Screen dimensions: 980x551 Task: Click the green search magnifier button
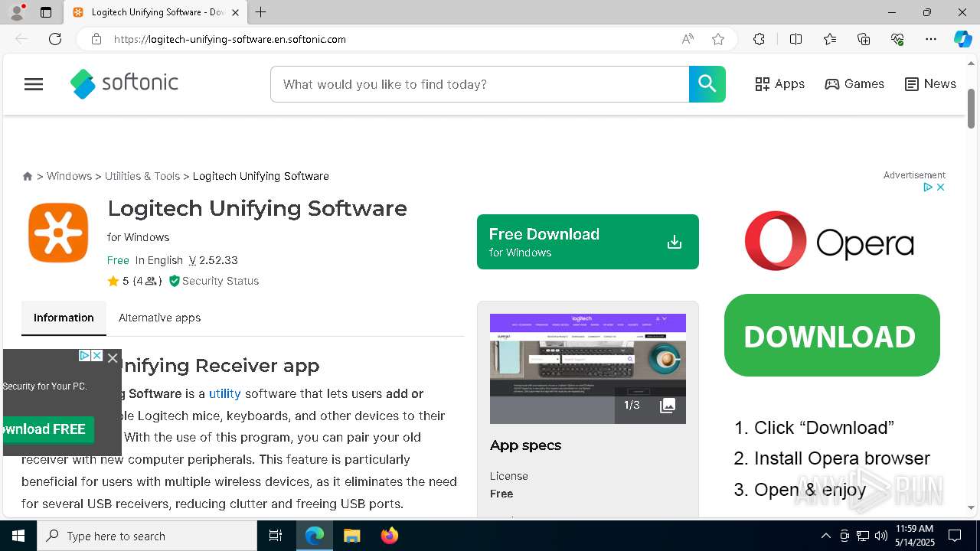[707, 84]
